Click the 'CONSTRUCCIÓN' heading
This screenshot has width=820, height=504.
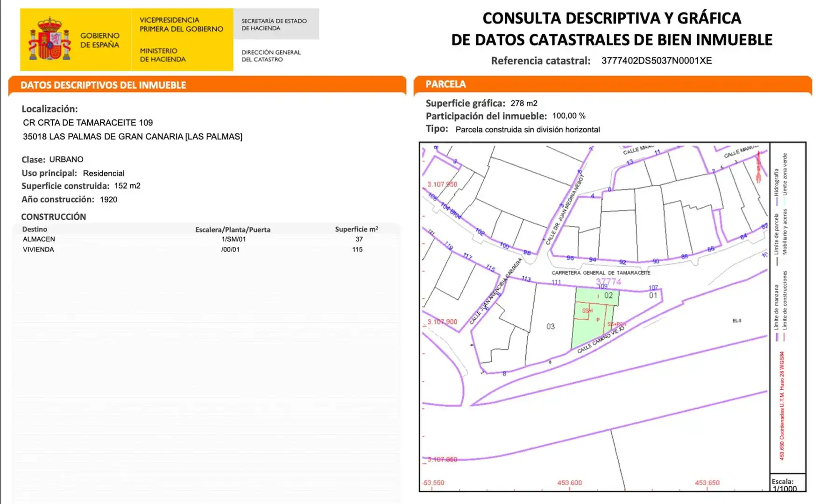point(53,217)
